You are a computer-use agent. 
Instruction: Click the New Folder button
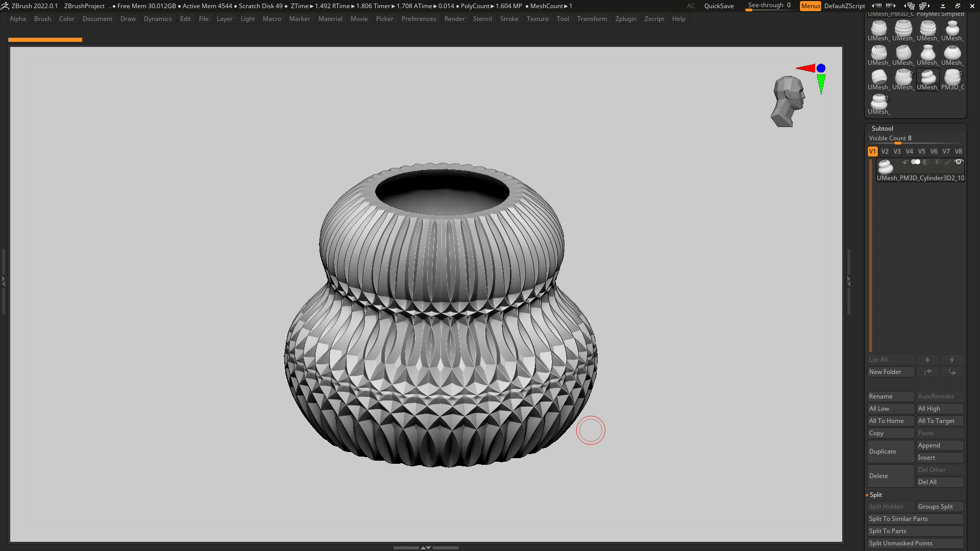coord(891,372)
